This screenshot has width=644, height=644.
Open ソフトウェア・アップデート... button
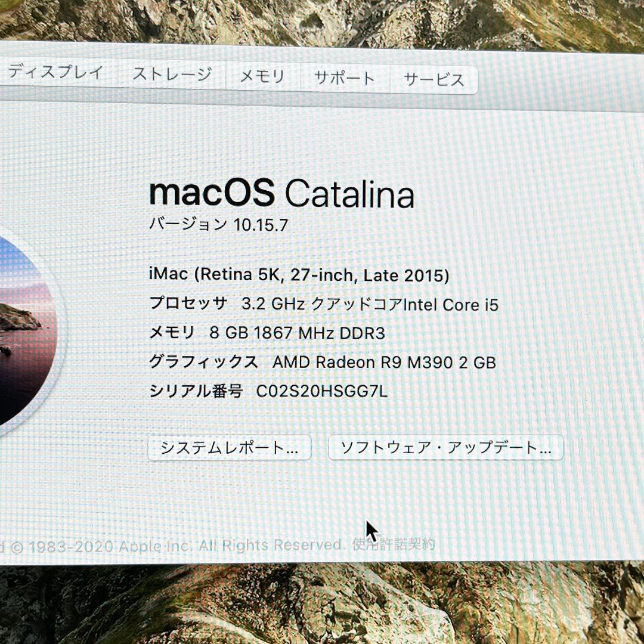tap(445, 447)
